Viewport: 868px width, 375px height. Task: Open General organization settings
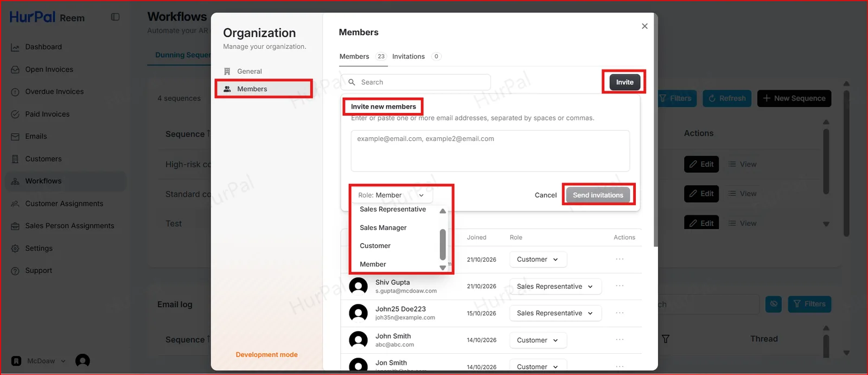[x=250, y=71]
